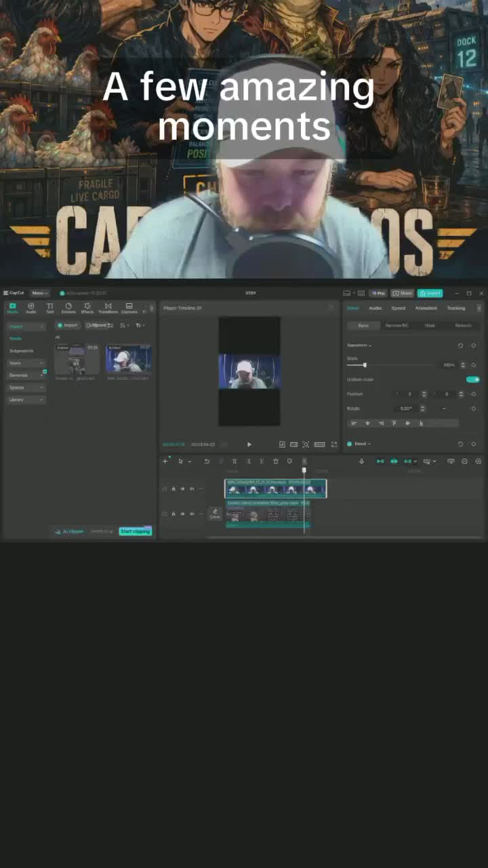Toggle the main track magnet icon
The width and height of the screenshot is (488, 868).
click(x=380, y=461)
